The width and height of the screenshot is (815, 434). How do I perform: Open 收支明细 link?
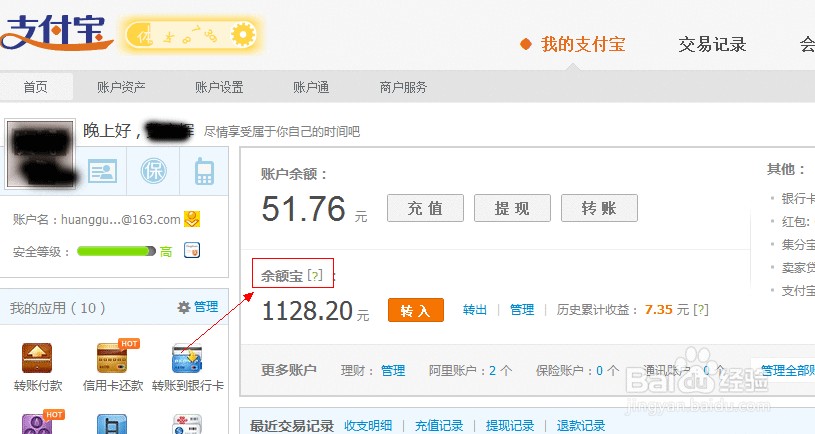point(368,426)
